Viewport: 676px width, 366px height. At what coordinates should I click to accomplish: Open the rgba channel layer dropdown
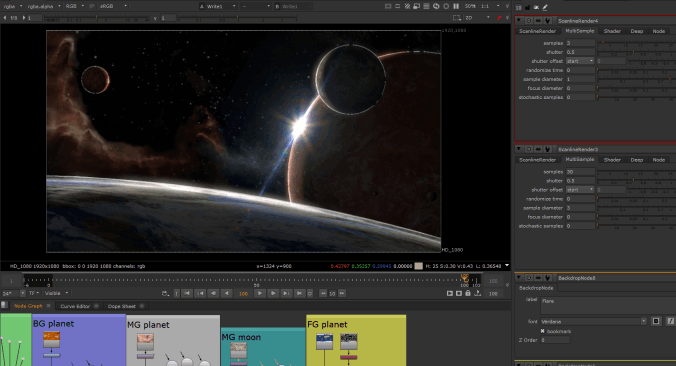pos(13,6)
